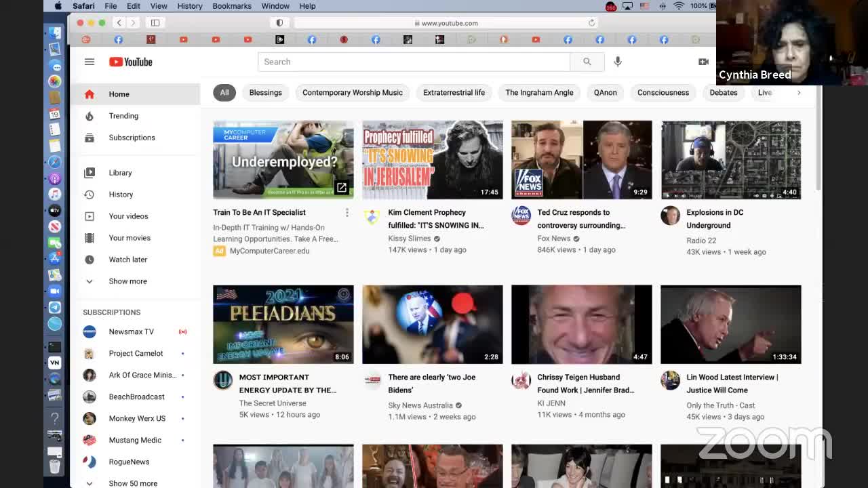This screenshot has width=868, height=488.
Task: Open ad options three-dot menu
Action: pyautogui.click(x=347, y=213)
